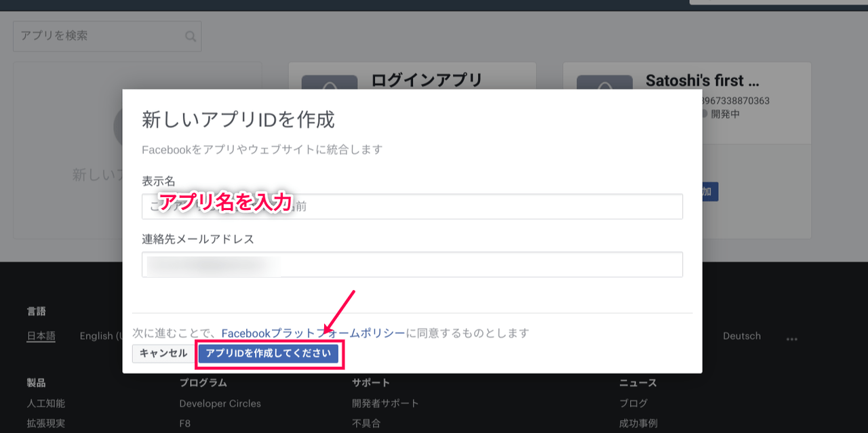The width and height of the screenshot is (868, 433).
Task: Click the アプリIDを作成してください button
Action: pyautogui.click(x=269, y=353)
